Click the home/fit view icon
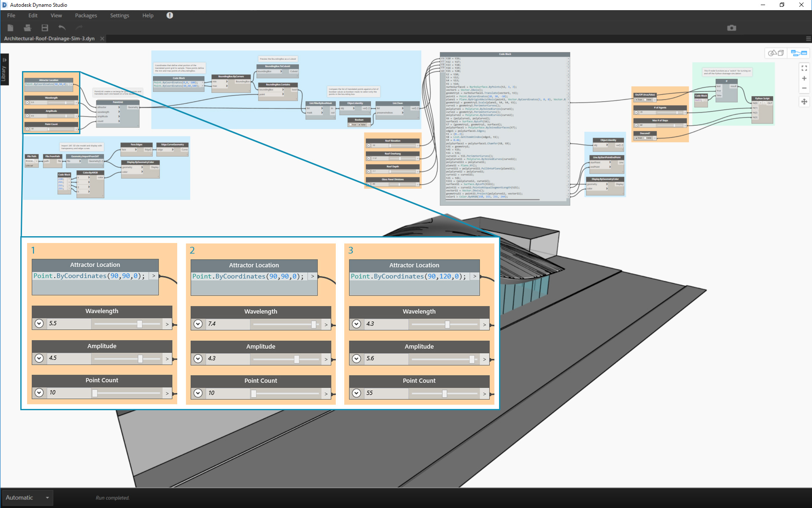The image size is (812, 508). [x=805, y=68]
